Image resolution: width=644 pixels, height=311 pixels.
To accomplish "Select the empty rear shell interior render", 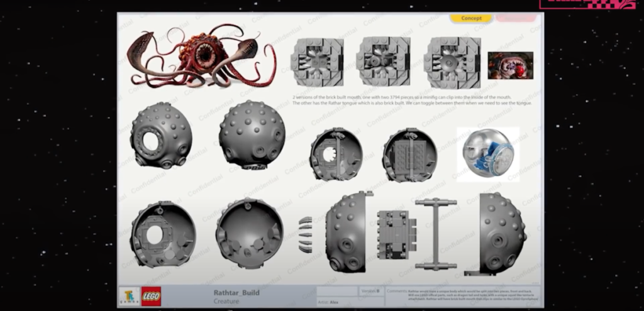I will pos(250,234).
